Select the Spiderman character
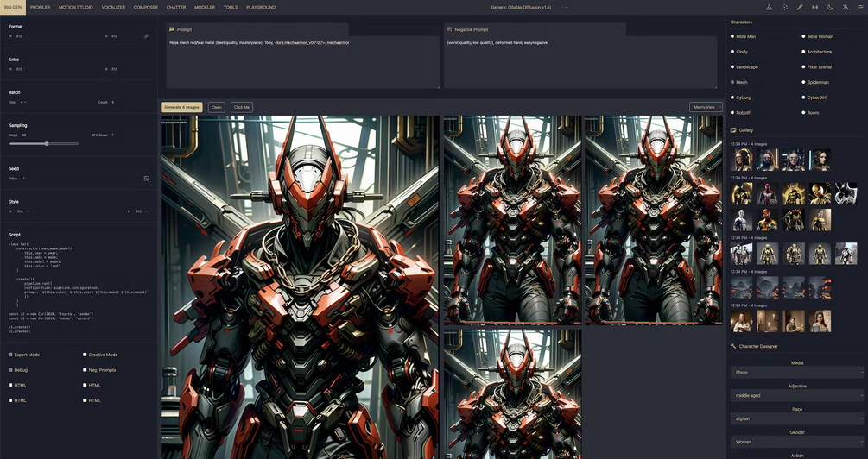 pyautogui.click(x=815, y=82)
